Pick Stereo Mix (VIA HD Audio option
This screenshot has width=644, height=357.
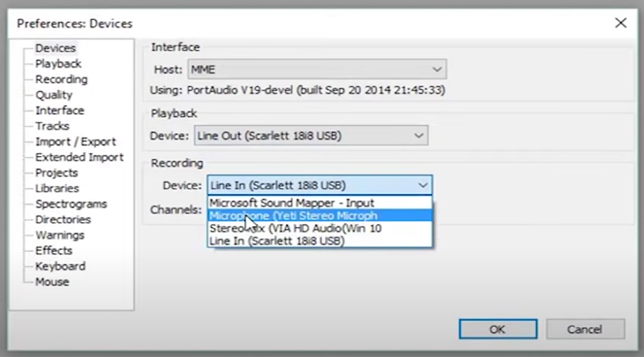pos(319,228)
